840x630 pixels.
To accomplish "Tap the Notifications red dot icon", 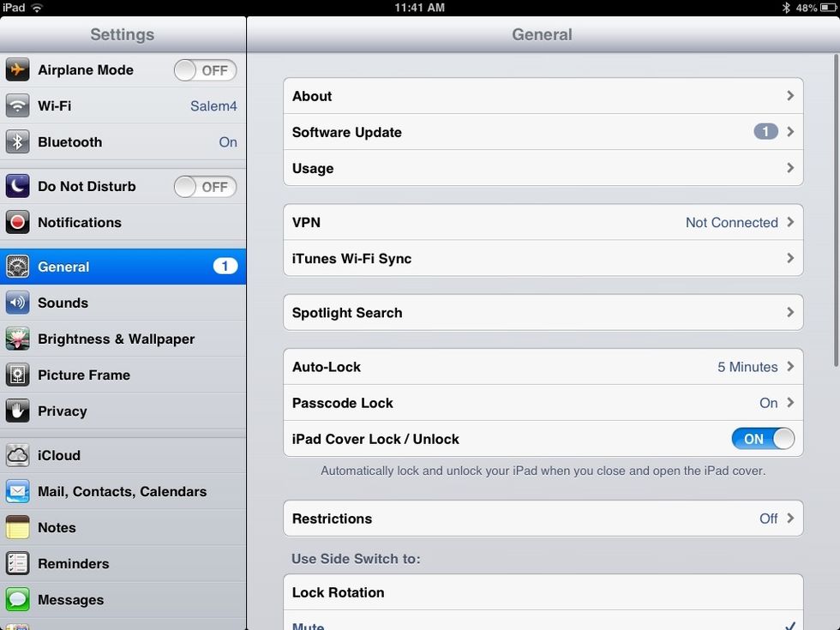I will pyautogui.click(x=17, y=222).
